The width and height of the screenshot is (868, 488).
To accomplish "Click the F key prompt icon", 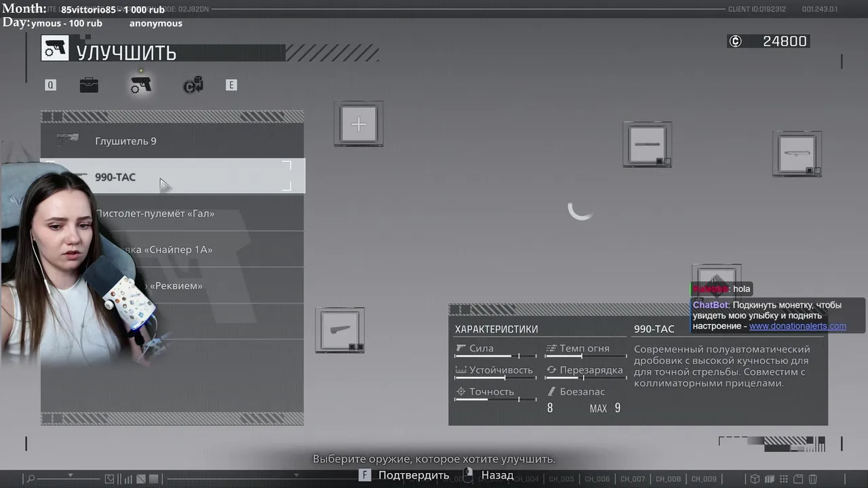I will tap(365, 475).
